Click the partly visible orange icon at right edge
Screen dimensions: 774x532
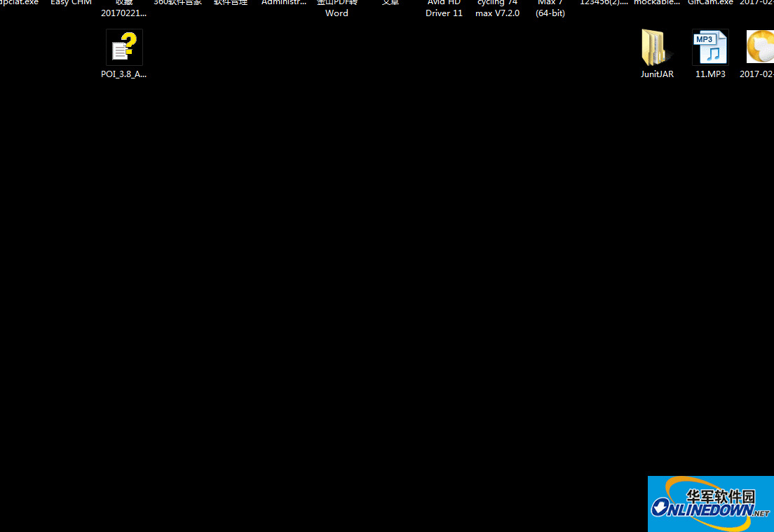(x=760, y=47)
